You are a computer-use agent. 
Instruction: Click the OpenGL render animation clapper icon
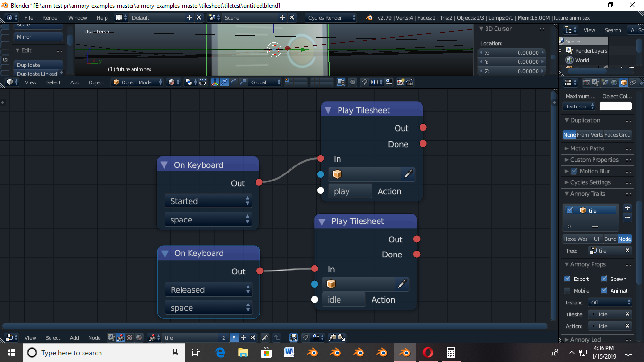pyautogui.click(x=410, y=82)
